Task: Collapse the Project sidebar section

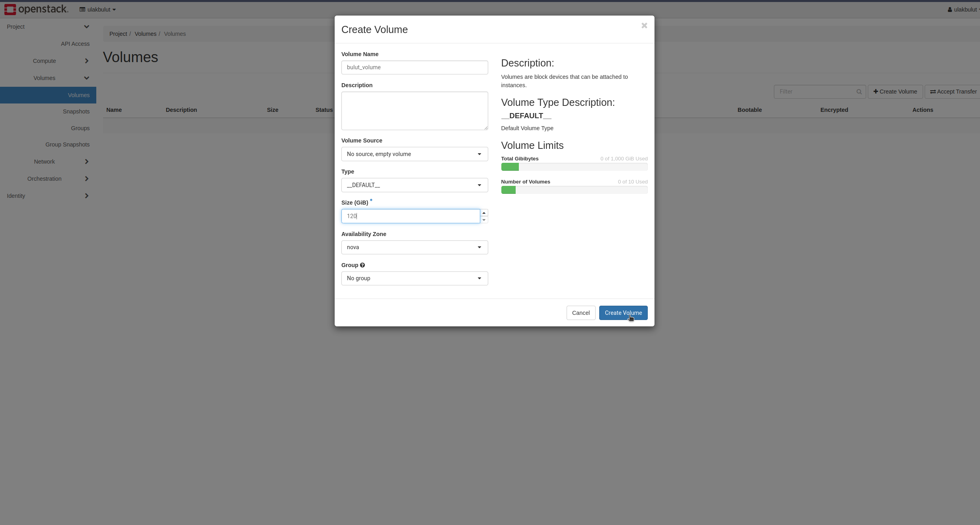Action: click(48, 27)
